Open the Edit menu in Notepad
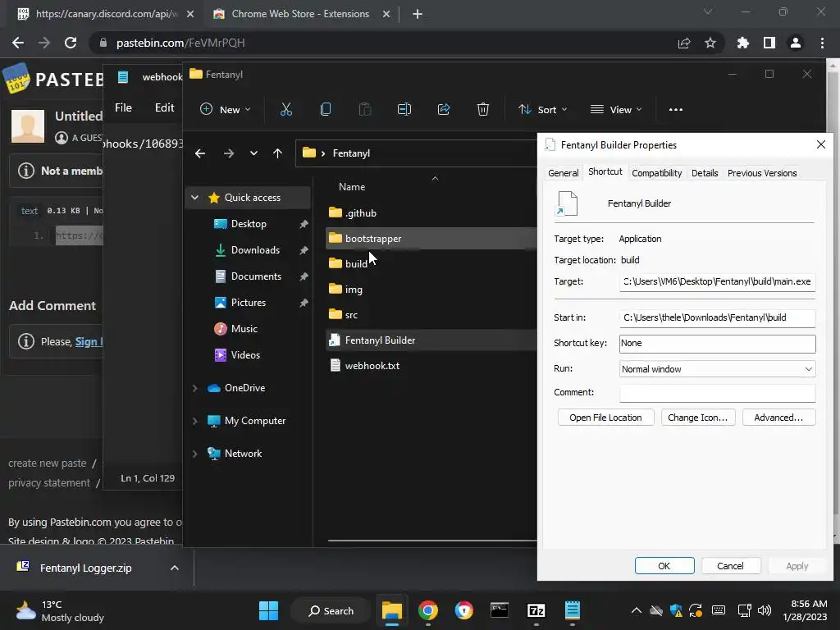This screenshot has height=630, width=840. pos(164,107)
